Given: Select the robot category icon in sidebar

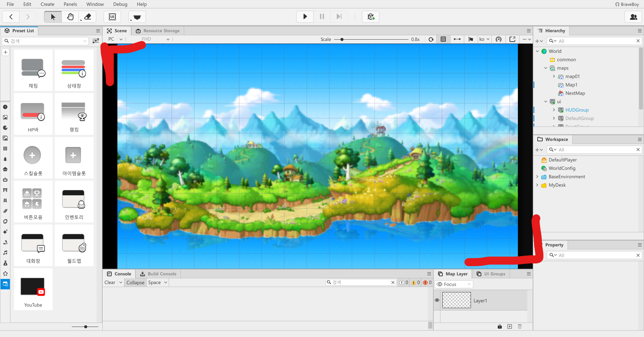Looking at the screenshot, I should click(5, 180).
